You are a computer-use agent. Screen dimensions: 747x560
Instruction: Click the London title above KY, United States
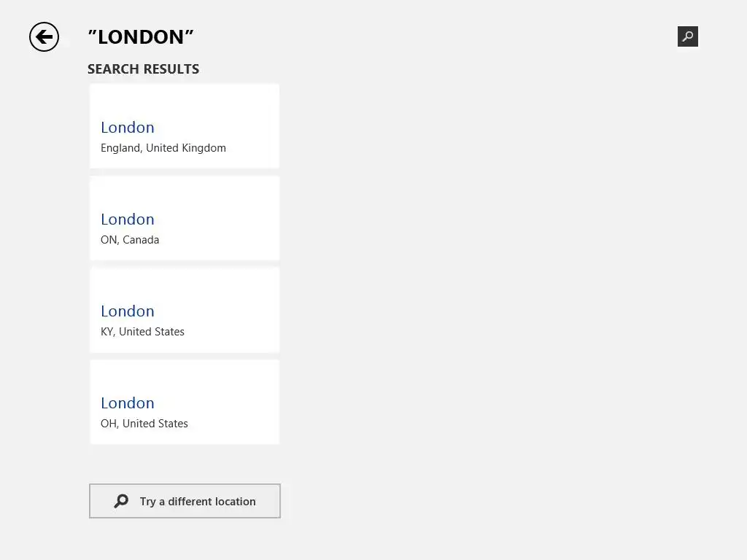click(x=128, y=311)
